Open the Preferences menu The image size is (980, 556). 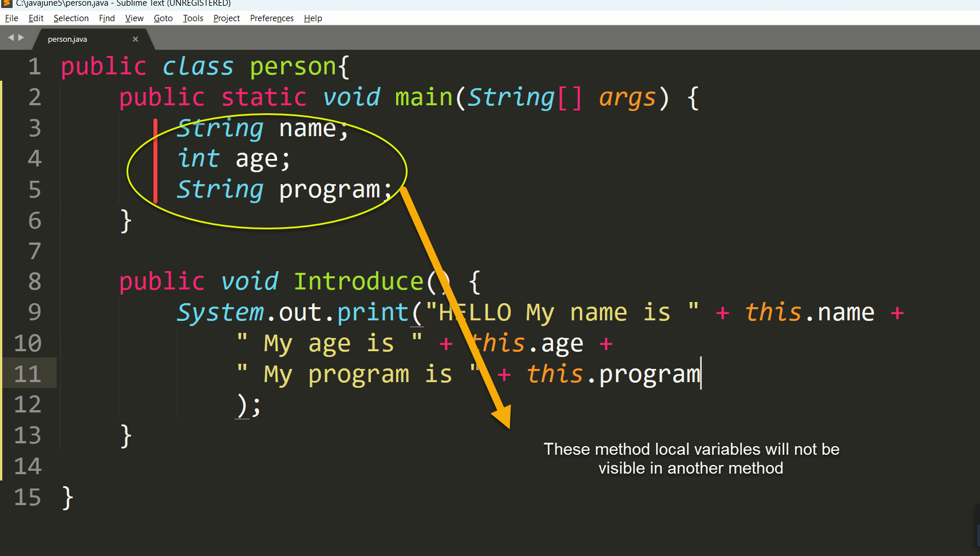click(x=272, y=18)
